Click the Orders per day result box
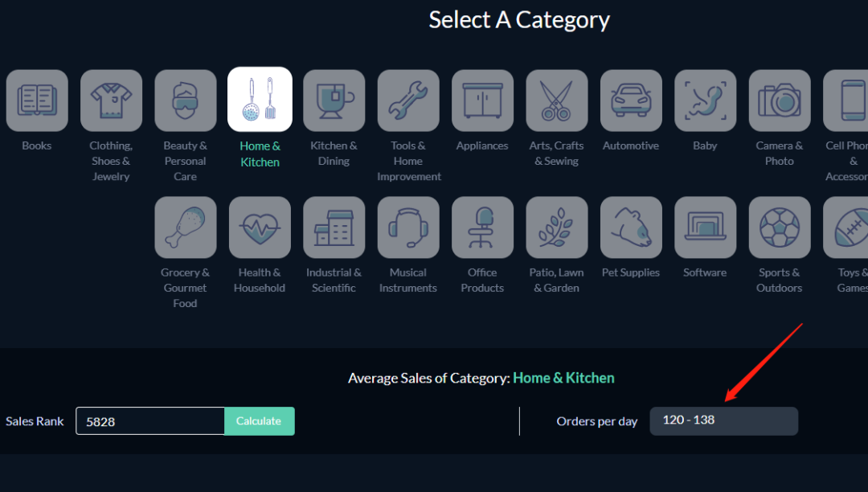Image resolution: width=868 pixels, height=492 pixels. point(723,420)
